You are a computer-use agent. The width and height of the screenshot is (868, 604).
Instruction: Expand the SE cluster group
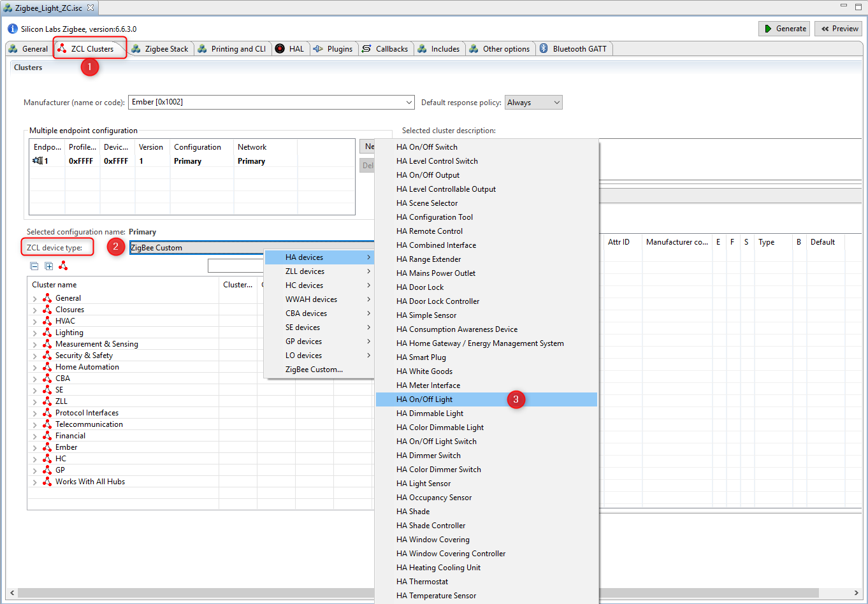coord(35,390)
